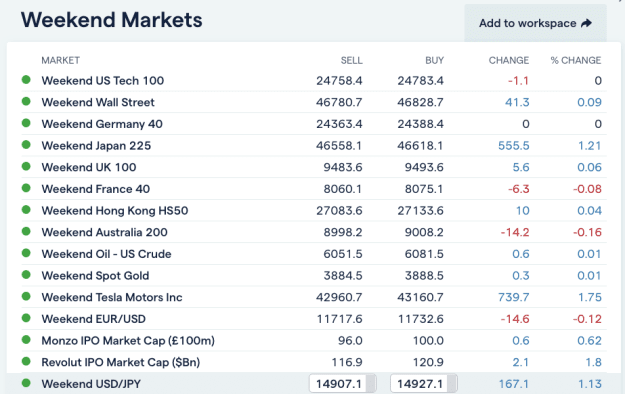
Task: Click green status dot for Weekend EUR/USD
Action: click(x=26, y=318)
